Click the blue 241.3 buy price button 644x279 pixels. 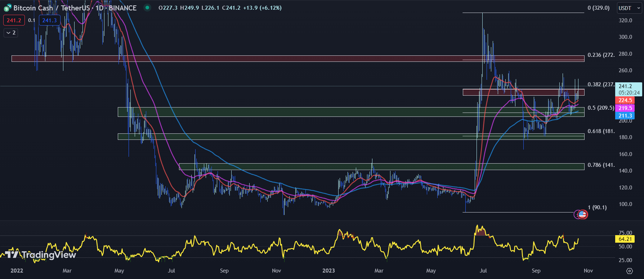[49, 20]
